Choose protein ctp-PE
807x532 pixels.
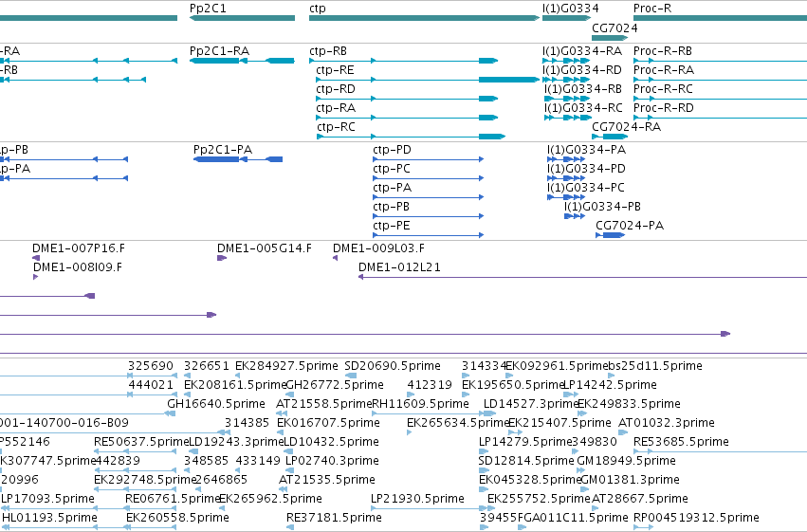point(392,226)
